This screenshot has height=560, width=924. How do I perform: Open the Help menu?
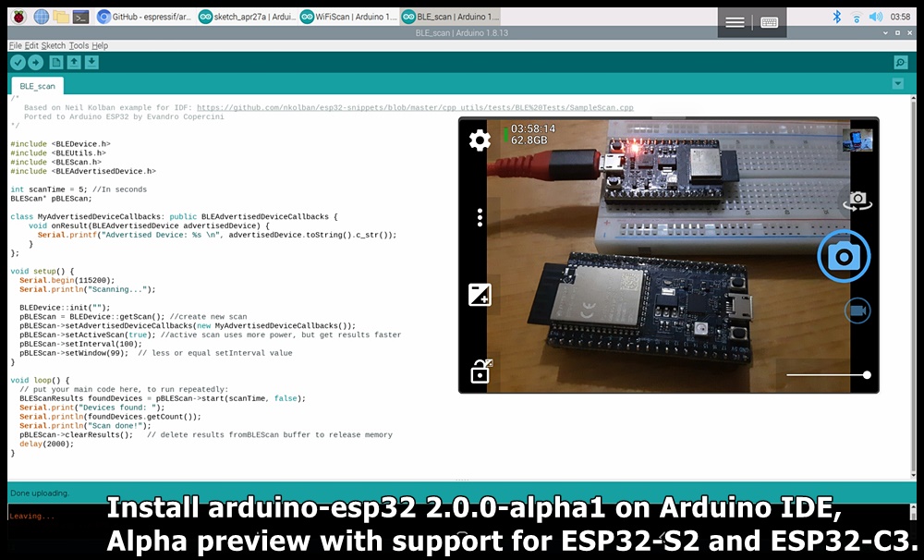pyautogui.click(x=100, y=45)
